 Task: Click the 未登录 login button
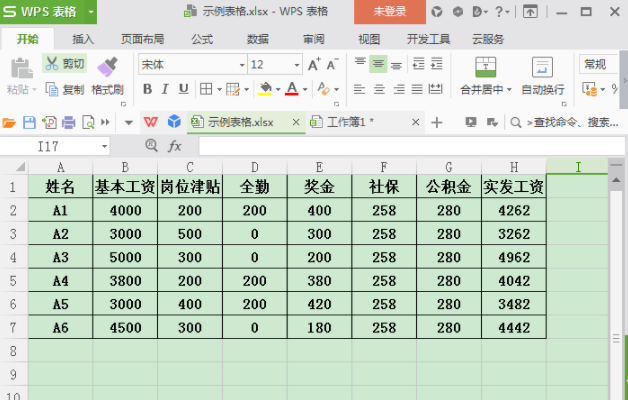(x=389, y=11)
